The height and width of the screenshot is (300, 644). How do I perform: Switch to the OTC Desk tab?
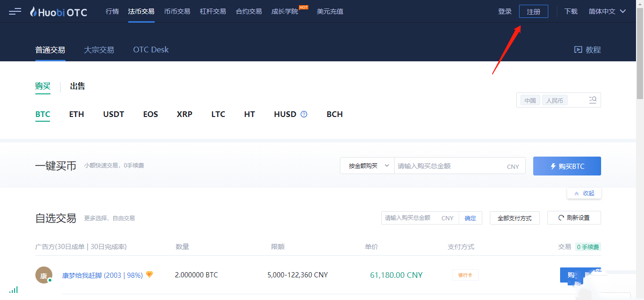click(151, 50)
